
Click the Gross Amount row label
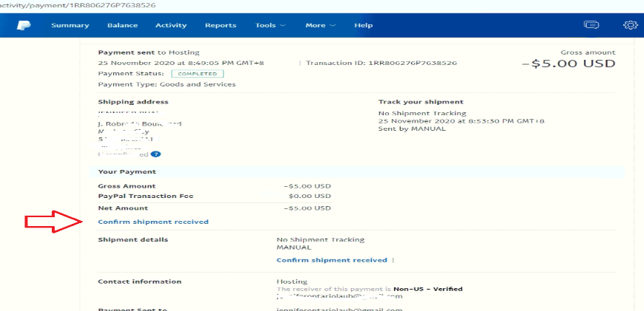tap(127, 186)
